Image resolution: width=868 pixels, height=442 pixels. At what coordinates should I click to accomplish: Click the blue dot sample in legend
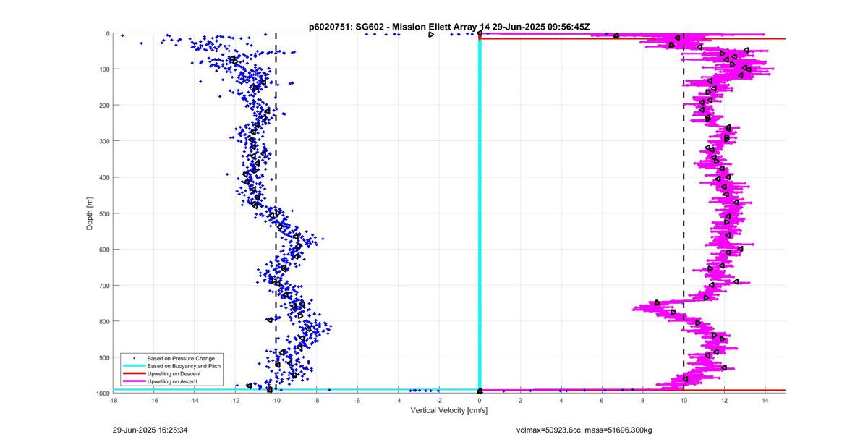(x=134, y=358)
